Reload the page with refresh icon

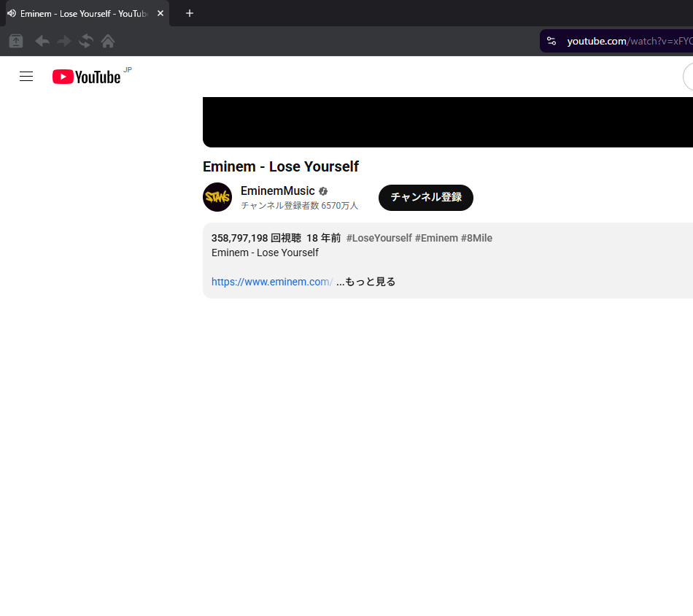tap(86, 41)
